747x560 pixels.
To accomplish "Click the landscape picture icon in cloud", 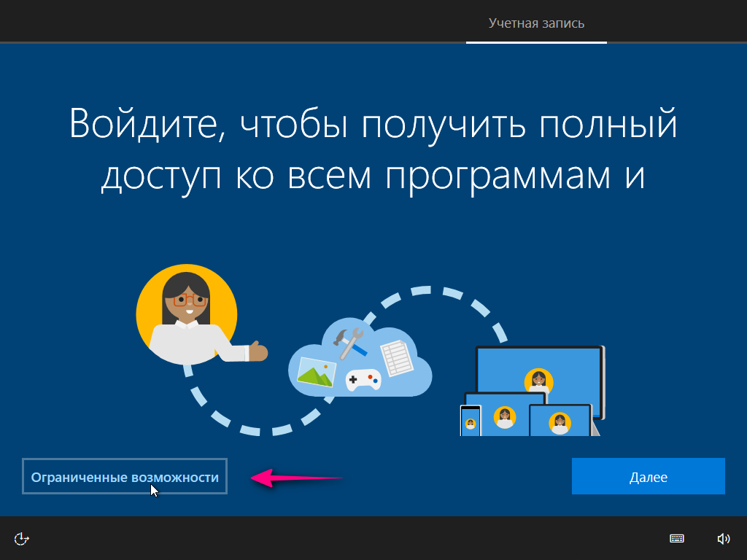I will (316, 370).
